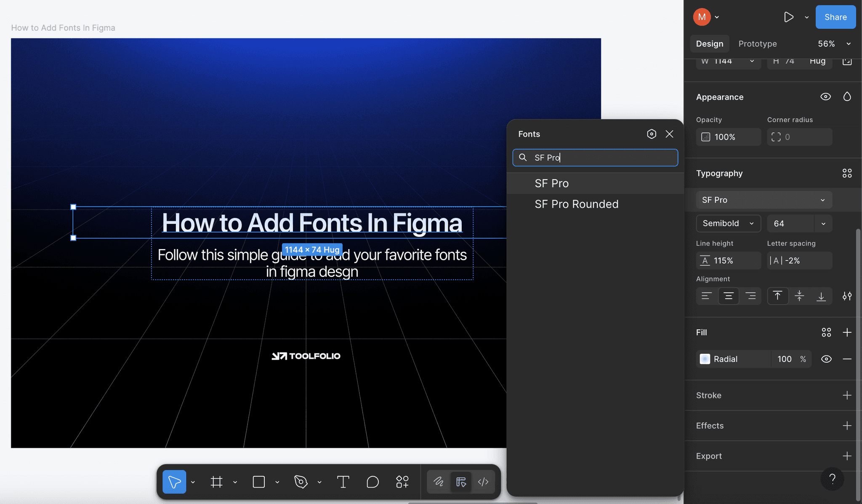Viewport: 862px width, 504px height.
Task: Open the SF Pro font family dropdown
Action: click(x=763, y=199)
